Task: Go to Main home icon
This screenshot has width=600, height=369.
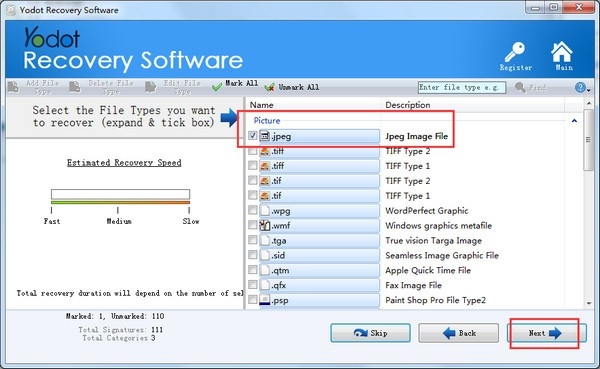Action: pyautogui.click(x=562, y=52)
